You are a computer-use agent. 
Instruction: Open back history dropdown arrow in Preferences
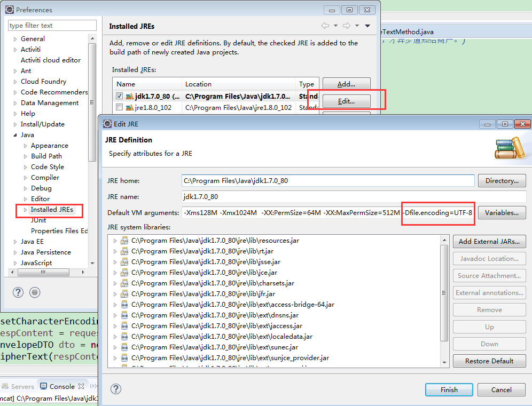(335, 26)
